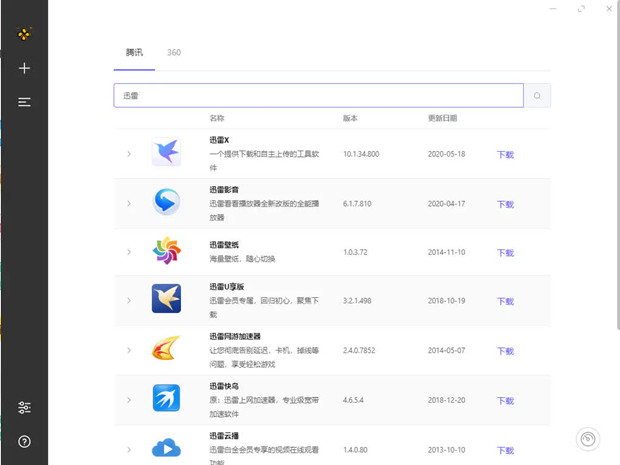Click description 海量壁纸，随心切换
Image resolution: width=620 pixels, height=465 pixels.
pos(242,259)
